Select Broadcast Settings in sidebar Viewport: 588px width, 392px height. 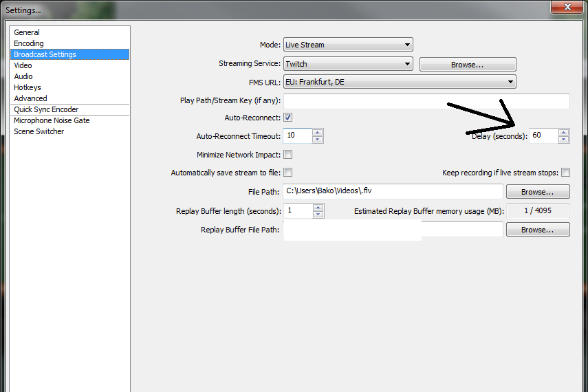[x=69, y=54]
